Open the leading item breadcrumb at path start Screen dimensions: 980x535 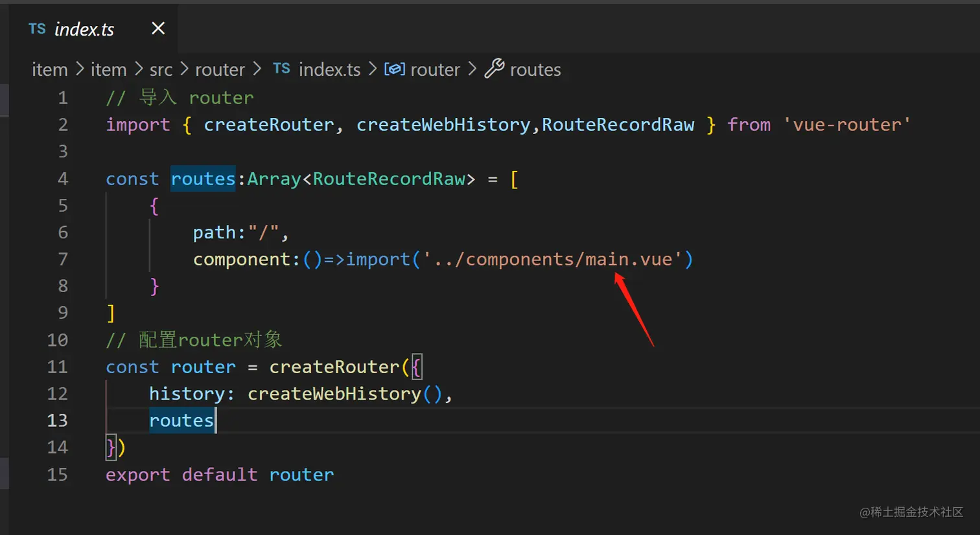50,69
